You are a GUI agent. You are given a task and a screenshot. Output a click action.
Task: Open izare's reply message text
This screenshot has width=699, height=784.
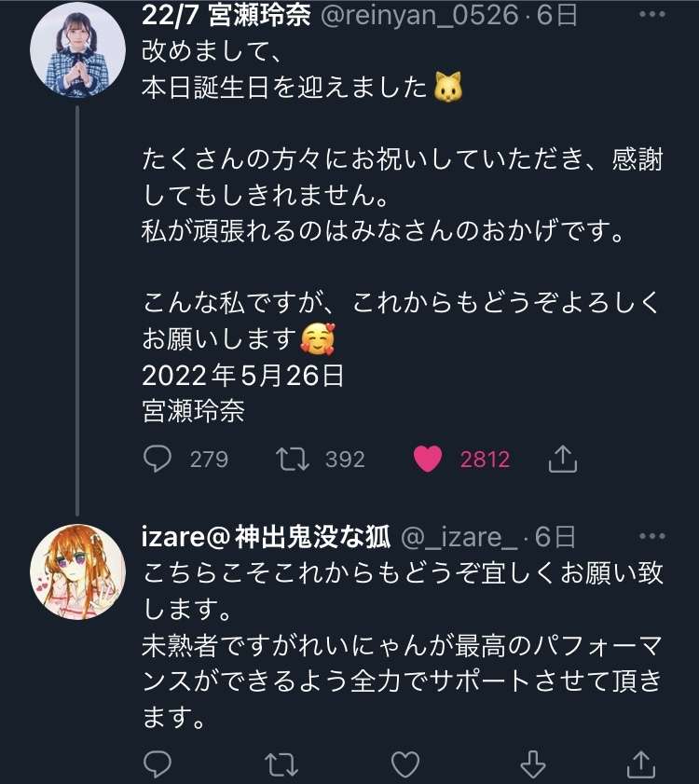tap(401, 643)
